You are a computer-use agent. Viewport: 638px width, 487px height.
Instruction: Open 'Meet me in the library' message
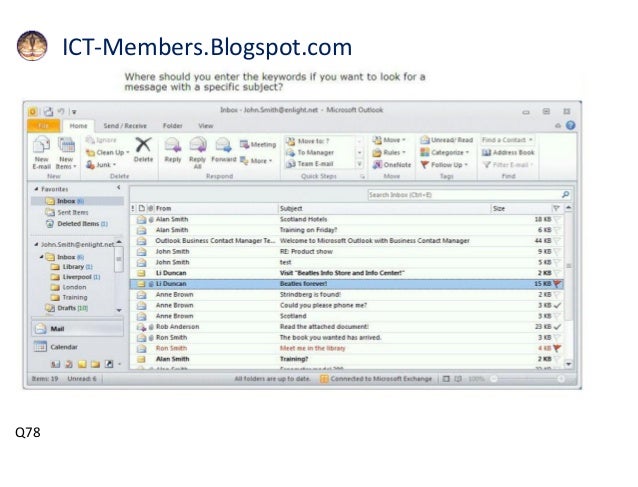tap(347, 348)
